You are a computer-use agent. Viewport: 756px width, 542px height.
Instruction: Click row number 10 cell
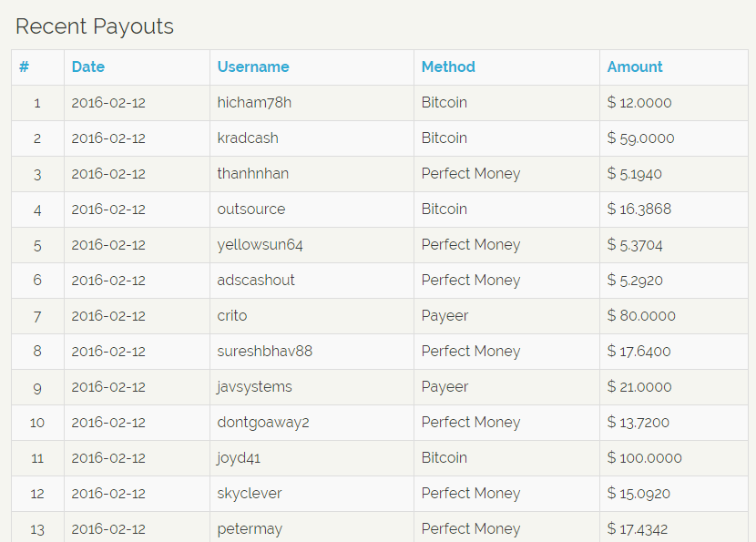pos(37,423)
